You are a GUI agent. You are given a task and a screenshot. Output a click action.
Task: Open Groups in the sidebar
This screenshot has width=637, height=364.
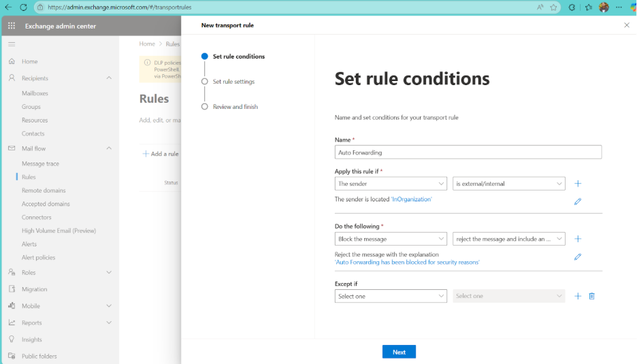tap(31, 106)
